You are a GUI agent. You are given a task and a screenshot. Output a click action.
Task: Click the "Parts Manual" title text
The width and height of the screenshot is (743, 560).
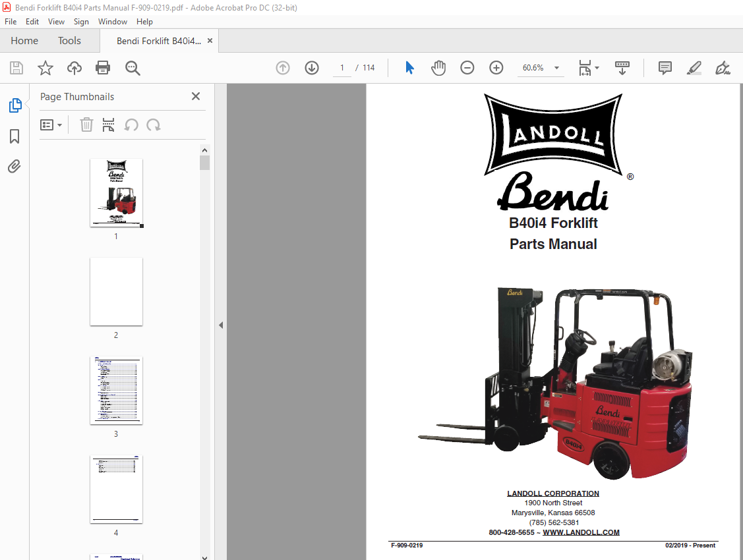pyautogui.click(x=553, y=244)
